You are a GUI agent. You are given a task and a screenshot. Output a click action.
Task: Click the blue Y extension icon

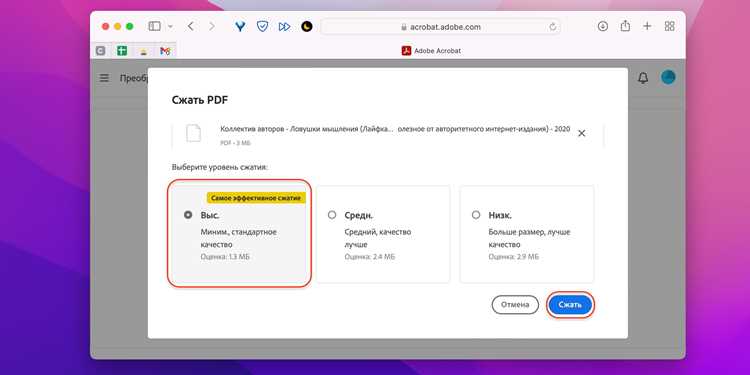pos(240,26)
